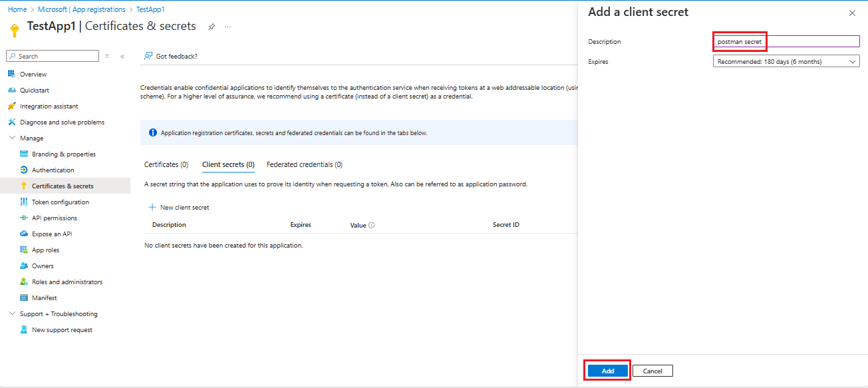Switch to the Certificates (0) tab
The height and width of the screenshot is (388, 868).
166,164
